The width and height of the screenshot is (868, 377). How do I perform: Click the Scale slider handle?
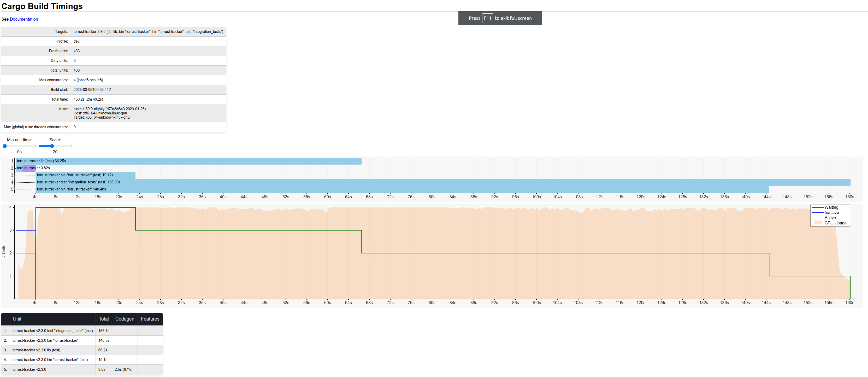[x=52, y=146]
